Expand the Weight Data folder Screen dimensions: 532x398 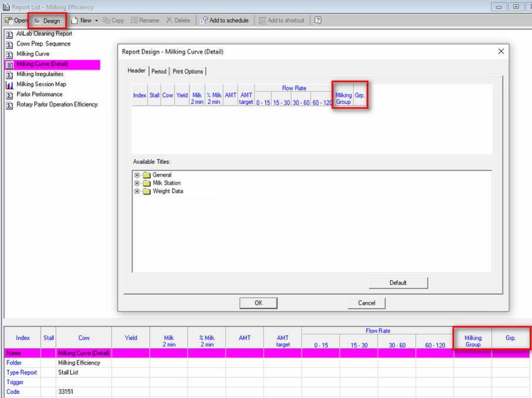coord(137,191)
